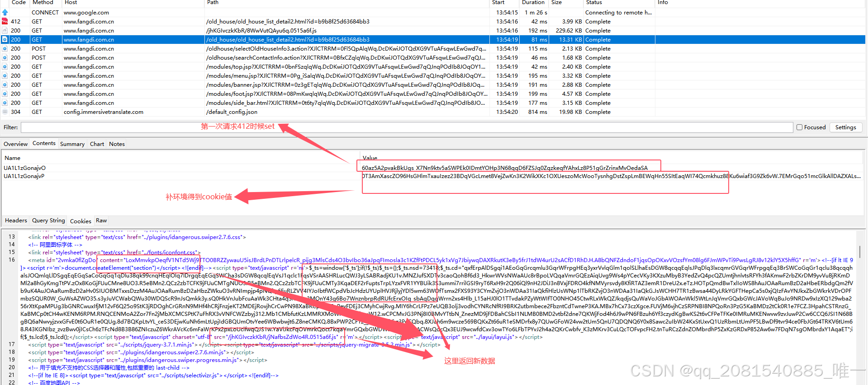Switch to the Overview tab
This screenshot has width=868, height=385.
(x=15, y=144)
